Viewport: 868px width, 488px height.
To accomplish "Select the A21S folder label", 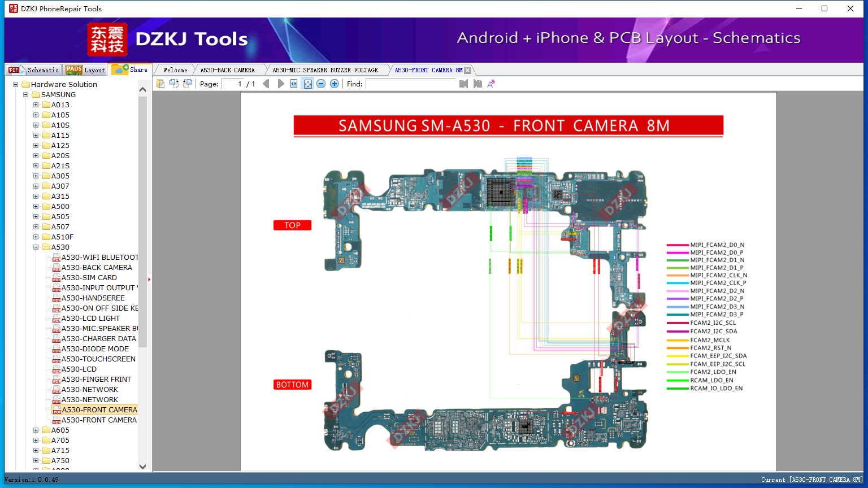I will (x=60, y=166).
